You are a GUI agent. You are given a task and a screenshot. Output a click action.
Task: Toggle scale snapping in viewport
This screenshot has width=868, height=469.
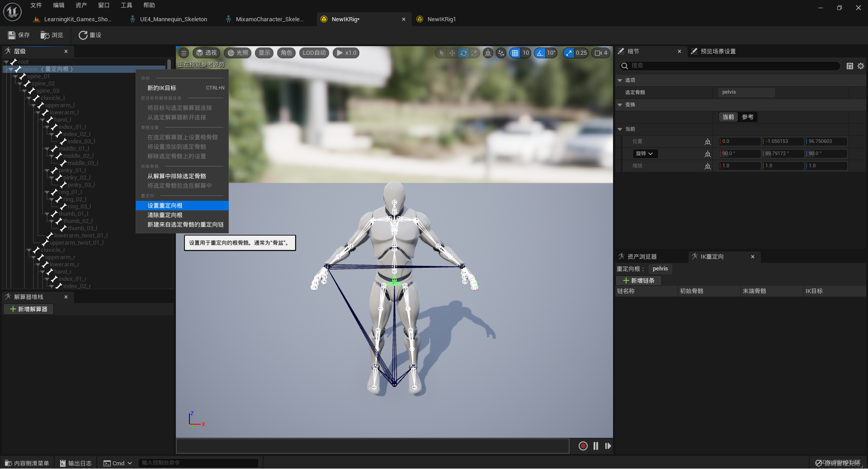(569, 53)
